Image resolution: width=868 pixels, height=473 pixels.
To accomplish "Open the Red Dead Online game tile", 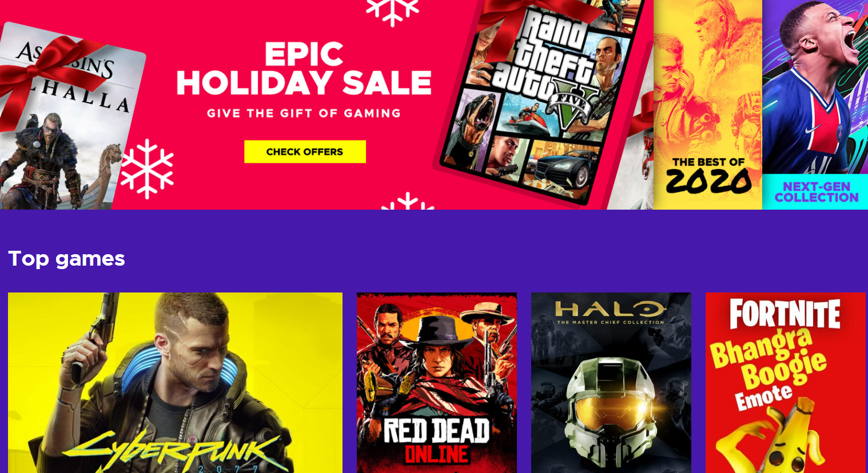I will 437,383.
